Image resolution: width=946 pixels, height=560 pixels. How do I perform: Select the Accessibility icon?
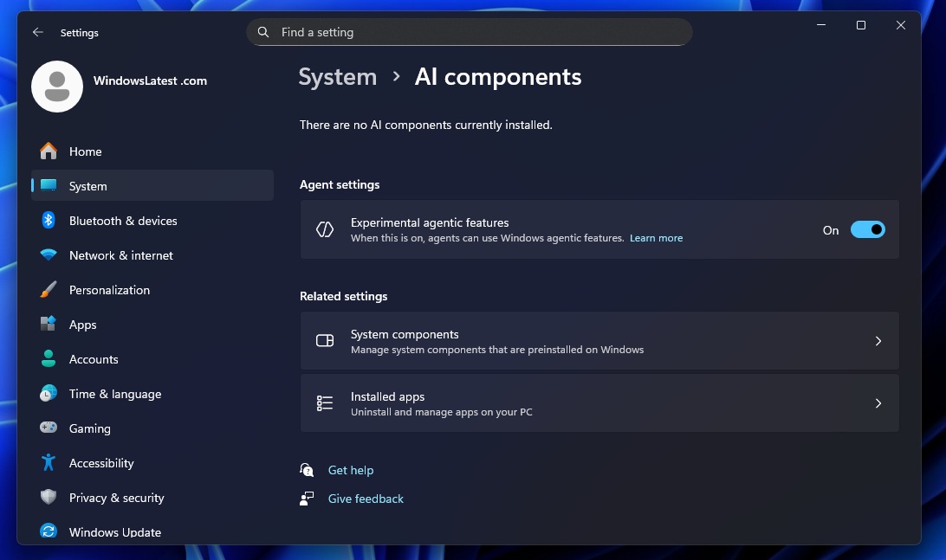(x=49, y=463)
